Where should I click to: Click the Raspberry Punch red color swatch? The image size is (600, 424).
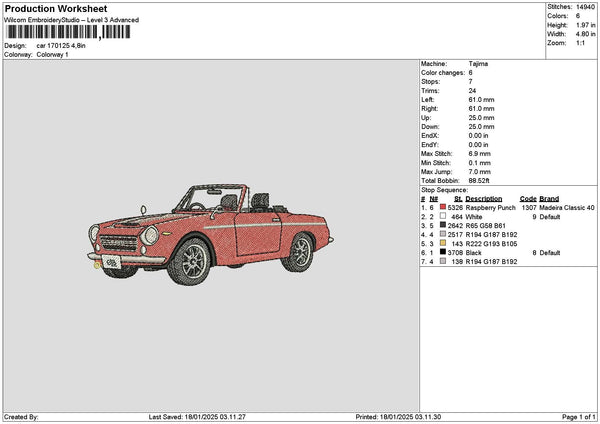442,207
